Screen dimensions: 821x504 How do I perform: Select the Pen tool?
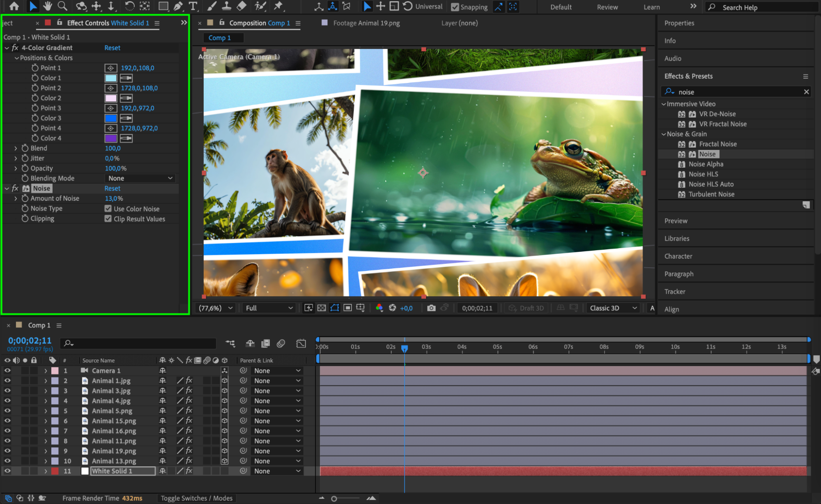pos(178,6)
